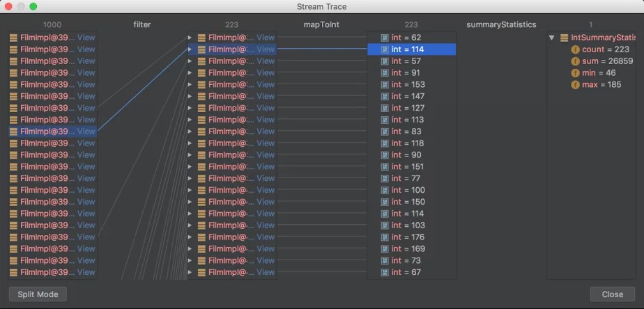
Task: Select the int = 118 value row
Action: tap(411, 143)
